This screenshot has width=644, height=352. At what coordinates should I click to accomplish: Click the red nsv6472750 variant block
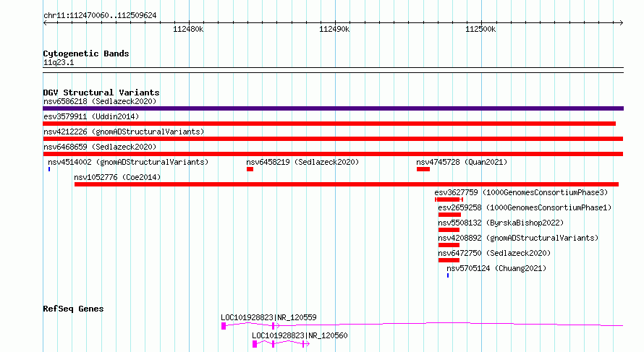point(449,260)
